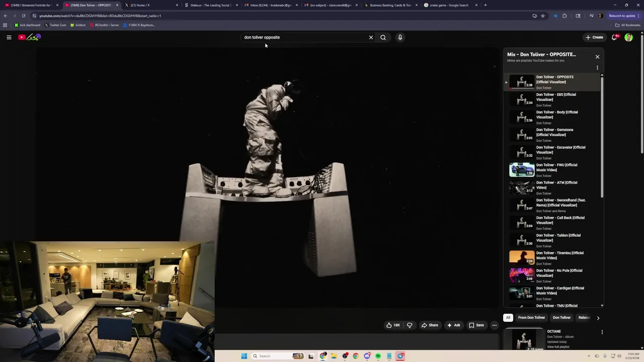
Task: Play Don Toliver - E85 Official Visualizer
Action: 552,100
